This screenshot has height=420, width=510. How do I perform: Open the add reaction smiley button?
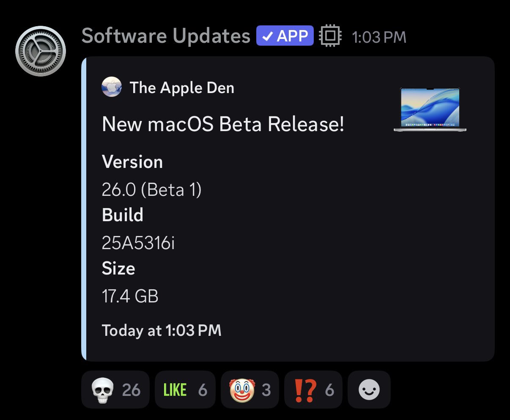pos(369,390)
